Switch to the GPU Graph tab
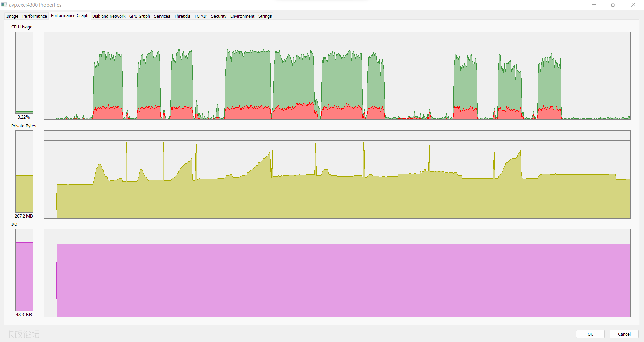The image size is (644, 342). (140, 16)
